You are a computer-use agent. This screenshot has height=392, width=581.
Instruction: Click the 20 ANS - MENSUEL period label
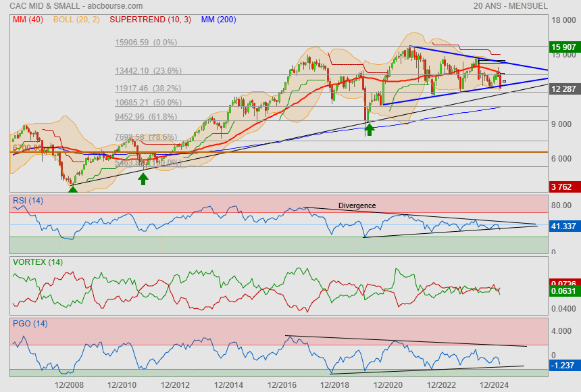(x=510, y=6)
